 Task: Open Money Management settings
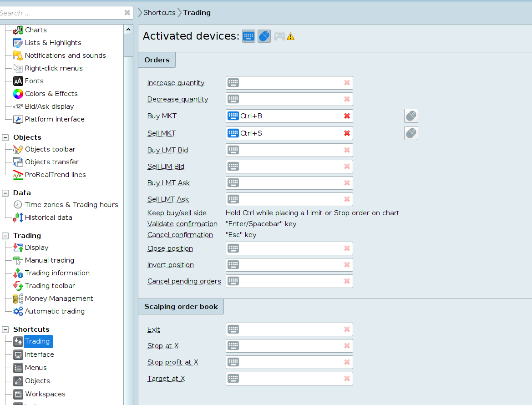pyautogui.click(x=59, y=299)
